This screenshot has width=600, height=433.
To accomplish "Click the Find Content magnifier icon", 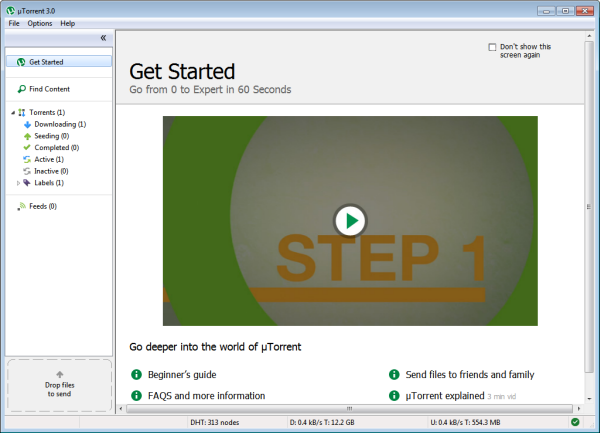I will tap(22, 89).
